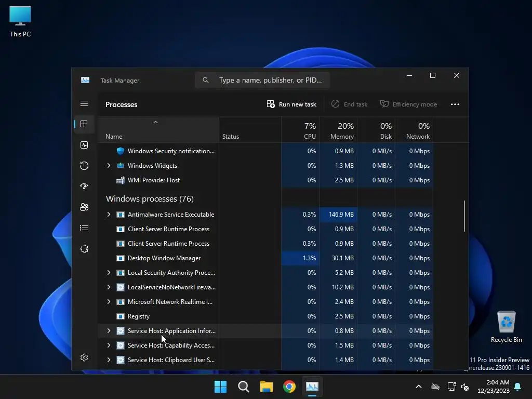Screen dimensions: 532x399
Task: Show hidden icons in system tray
Action: click(x=419, y=387)
